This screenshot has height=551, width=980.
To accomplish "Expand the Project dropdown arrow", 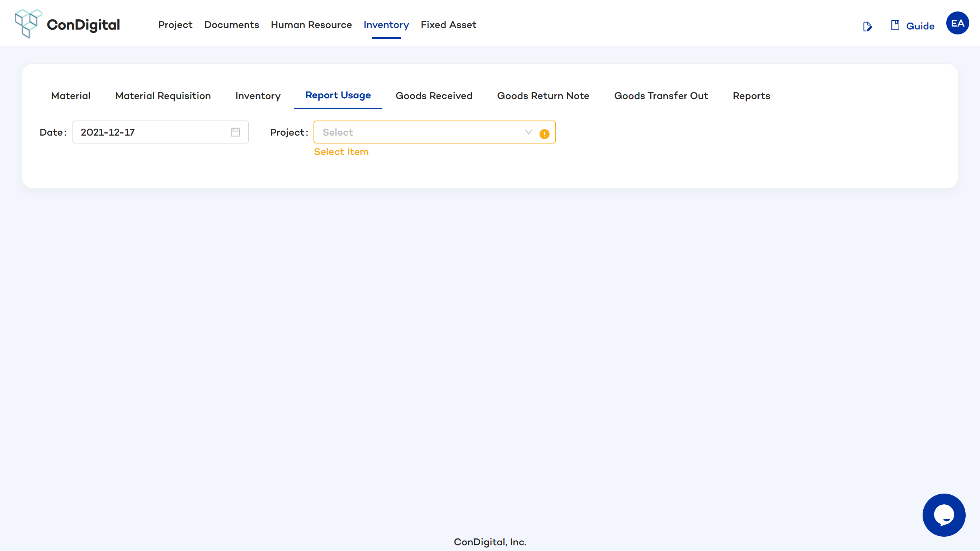I will 528,132.
